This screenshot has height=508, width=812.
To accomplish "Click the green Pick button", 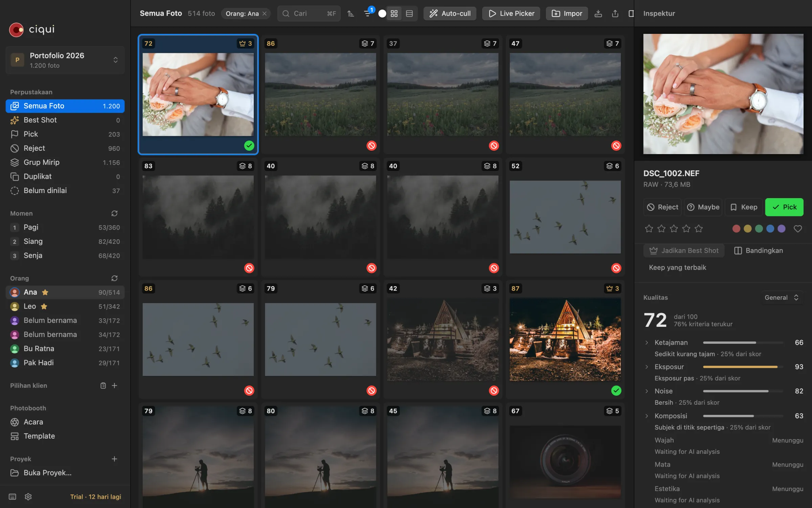I will coord(784,207).
